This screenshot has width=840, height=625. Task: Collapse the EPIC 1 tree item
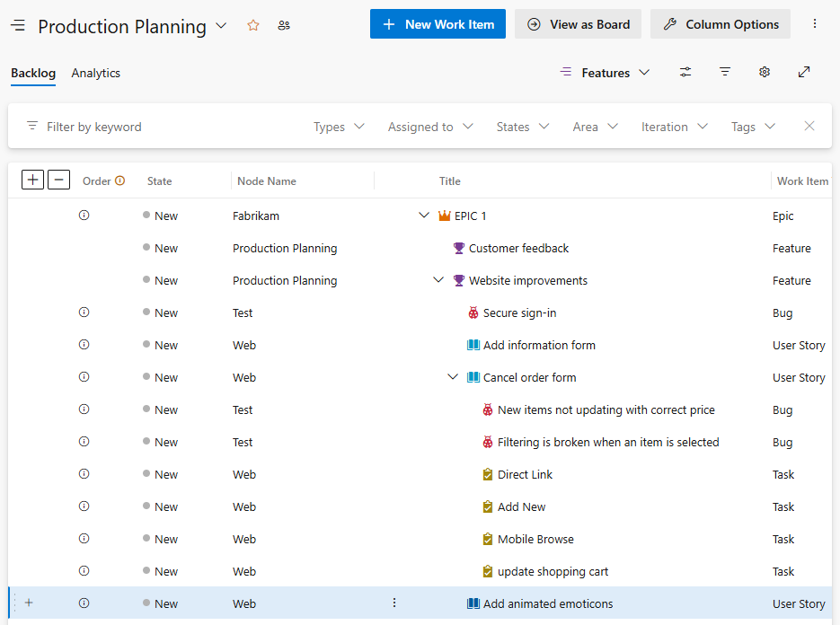click(424, 215)
